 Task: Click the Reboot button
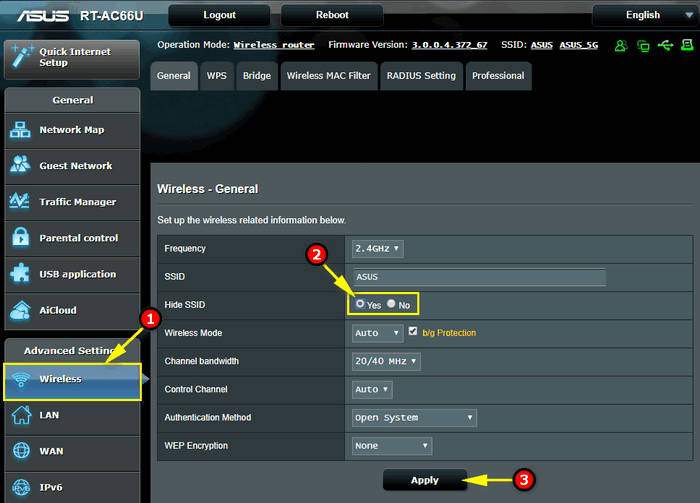pos(332,15)
